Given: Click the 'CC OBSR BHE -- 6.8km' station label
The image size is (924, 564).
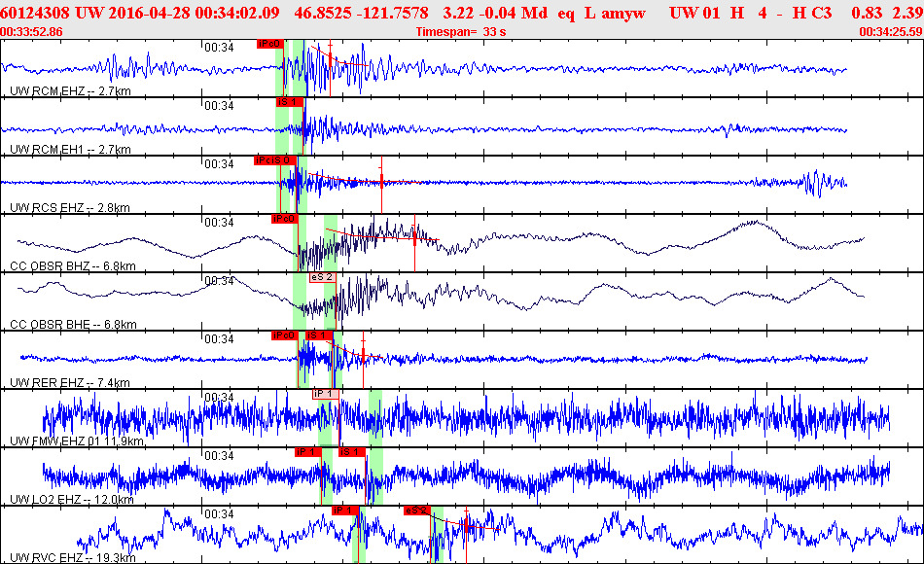Looking at the screenshot, I should [74, 325].
